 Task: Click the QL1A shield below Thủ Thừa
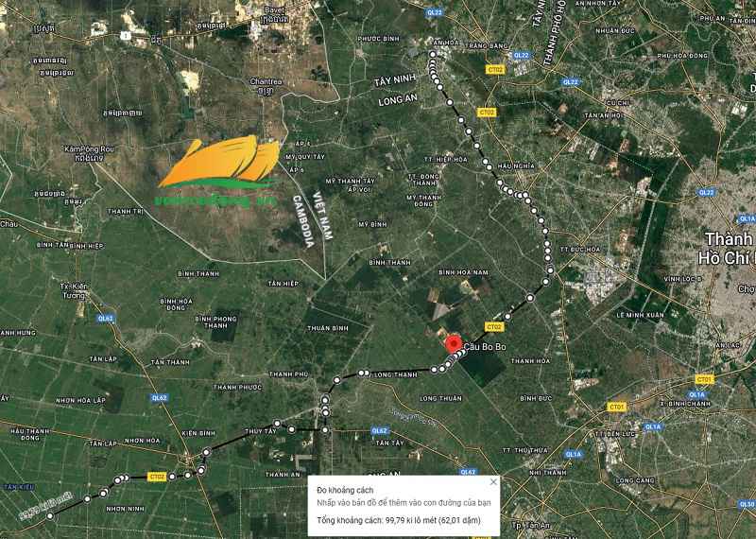pyautogui.click(x=573, y=455)
